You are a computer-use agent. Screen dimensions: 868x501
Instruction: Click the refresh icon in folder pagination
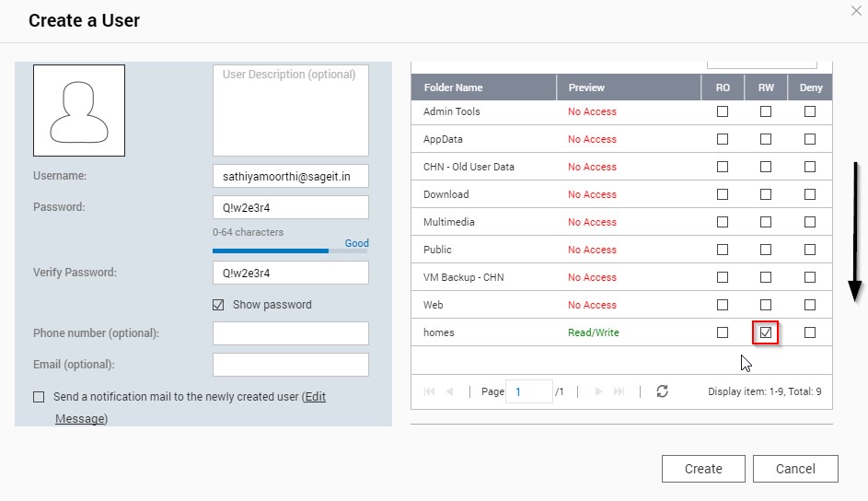coord(662,391)
